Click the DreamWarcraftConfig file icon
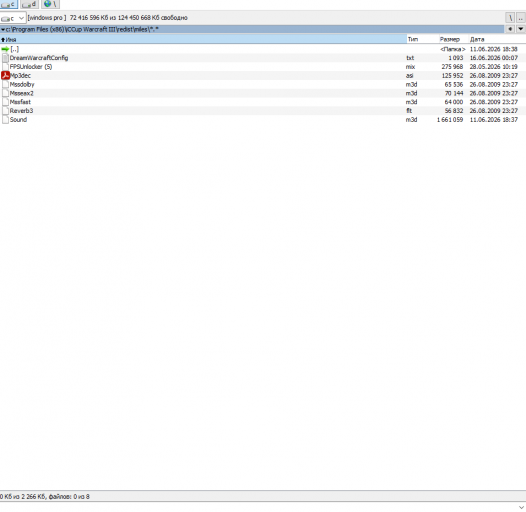Image resolution: width=526 pixels, height=512 pixels. coord(5,58)
